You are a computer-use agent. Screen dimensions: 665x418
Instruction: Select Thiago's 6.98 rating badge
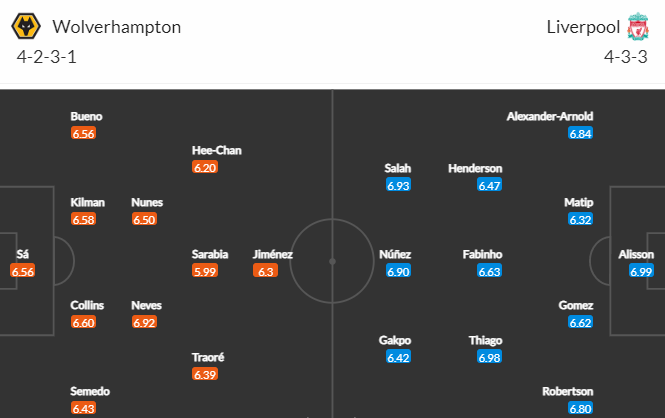click(x=489, y=357)
